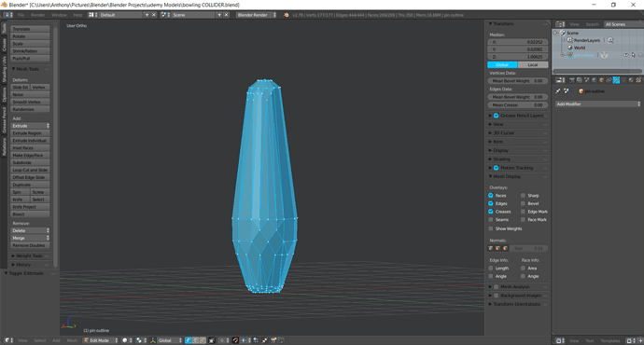Viewport: 644px width, 345px height.
Task: Click the Blender logo in info header
Action: point(287,15)
